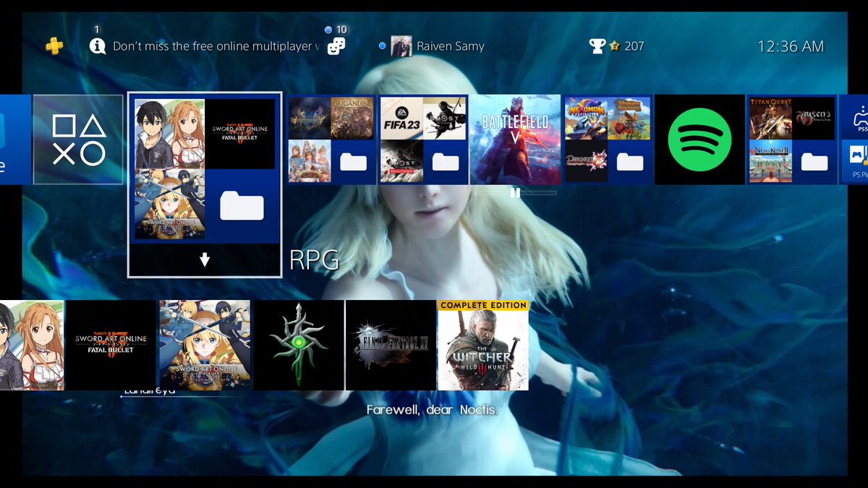Select the Battlefield V game tile
The image size is (868, 488).
coord(515,139)
